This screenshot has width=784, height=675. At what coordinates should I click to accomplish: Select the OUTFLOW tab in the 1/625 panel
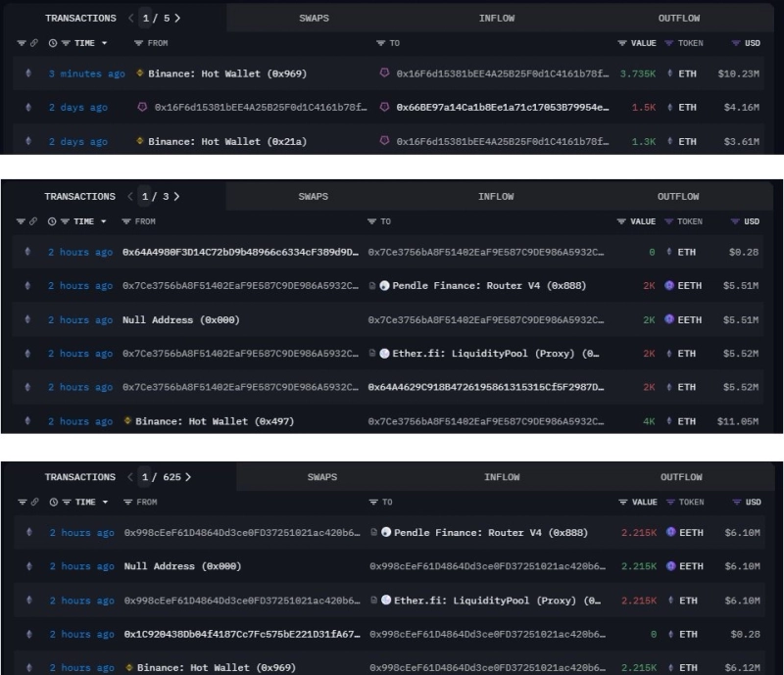click(x=681, y=477)
